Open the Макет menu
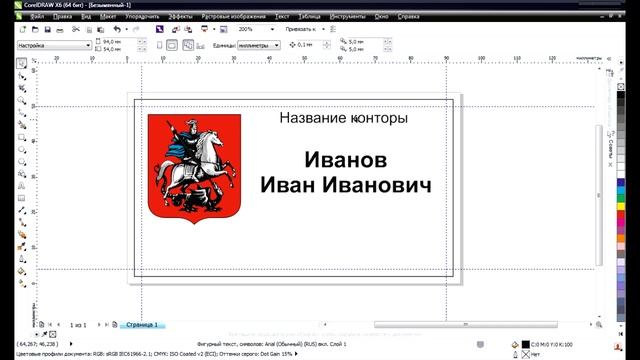Image resolution: width=640 pixels, height=360 pixels. [108, 16]
